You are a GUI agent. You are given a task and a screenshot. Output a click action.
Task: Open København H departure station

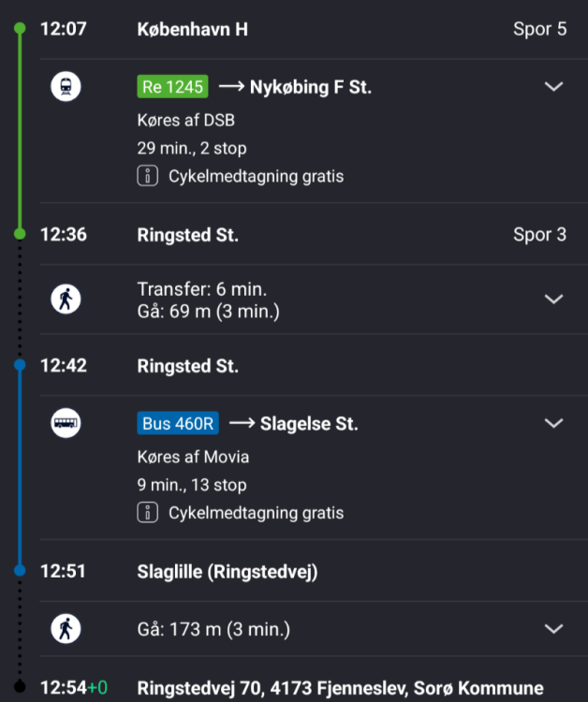pyautogui.click(x=192, y=29)
